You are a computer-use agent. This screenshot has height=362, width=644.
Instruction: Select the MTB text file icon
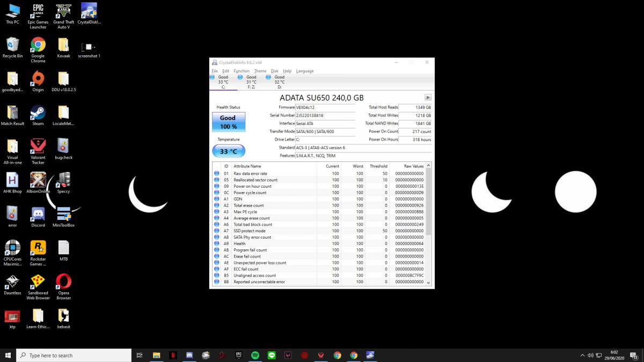coord(63,250)
